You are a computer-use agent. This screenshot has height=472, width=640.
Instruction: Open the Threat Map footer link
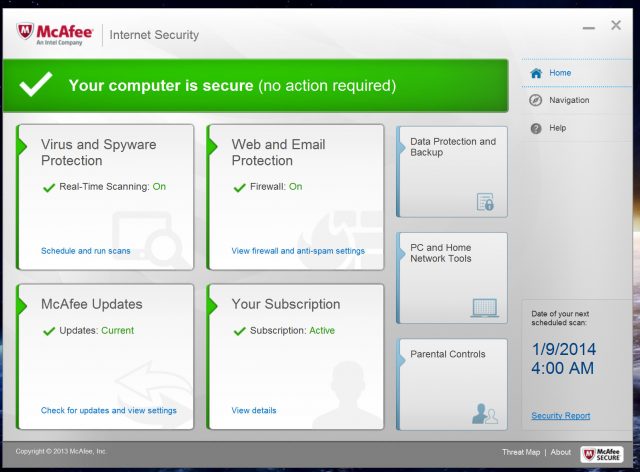[521, 452]
